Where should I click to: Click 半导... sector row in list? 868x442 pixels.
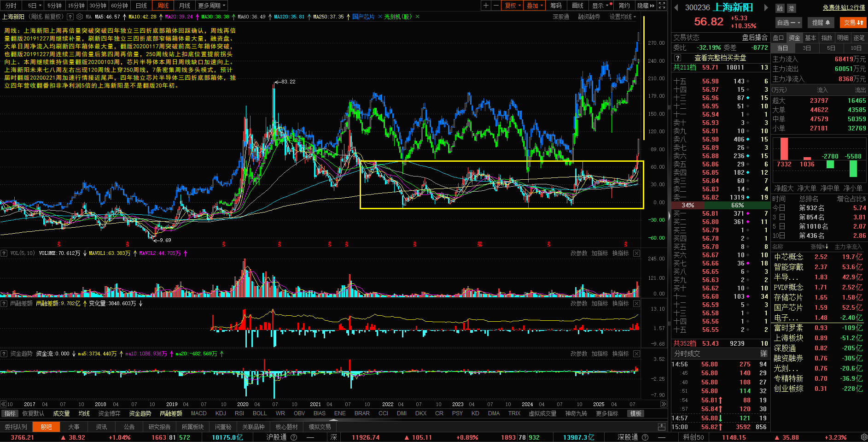click(820, 277)
